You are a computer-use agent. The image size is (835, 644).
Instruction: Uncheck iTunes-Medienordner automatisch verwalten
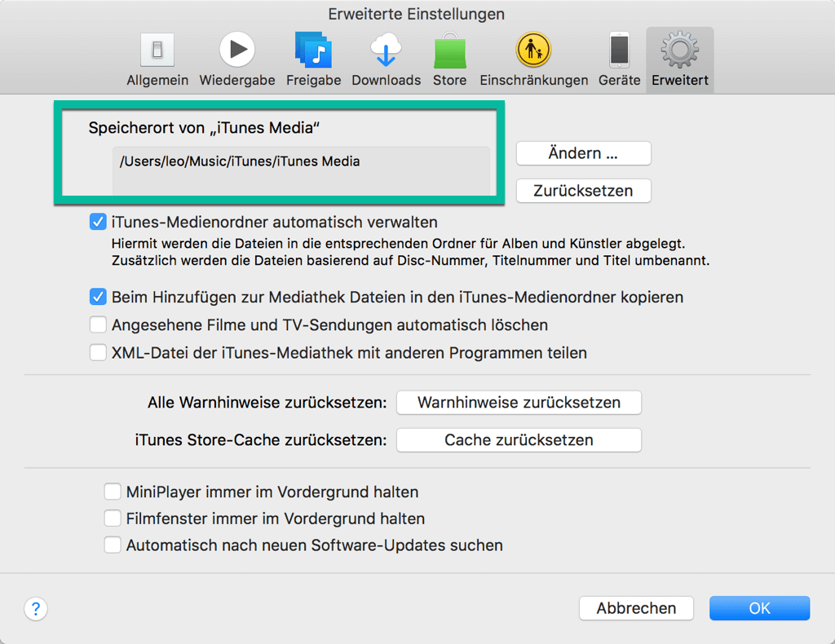98,222
